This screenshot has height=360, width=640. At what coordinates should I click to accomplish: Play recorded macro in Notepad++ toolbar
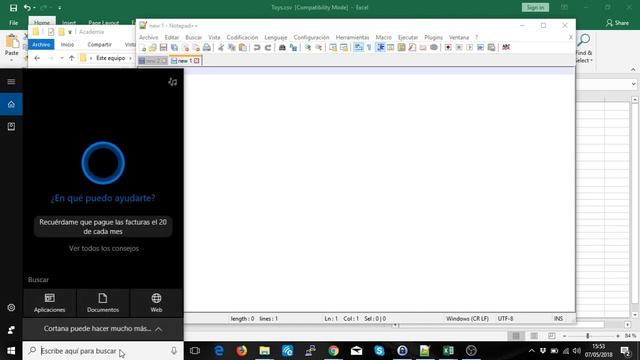469,47
